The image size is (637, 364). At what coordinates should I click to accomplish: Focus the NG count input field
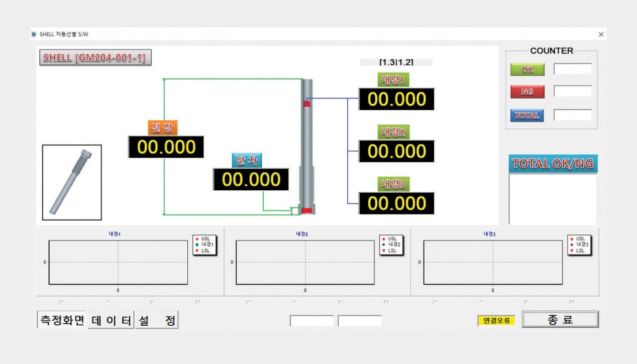click(x=572, y=92)
